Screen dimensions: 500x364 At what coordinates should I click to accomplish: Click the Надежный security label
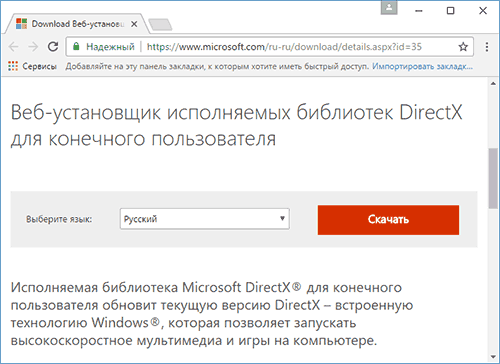110,47
